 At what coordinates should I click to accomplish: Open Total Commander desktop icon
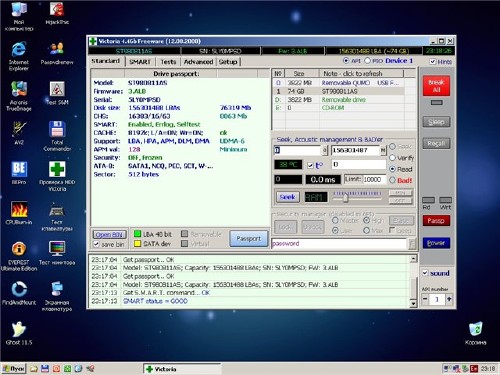coord(57,136)
